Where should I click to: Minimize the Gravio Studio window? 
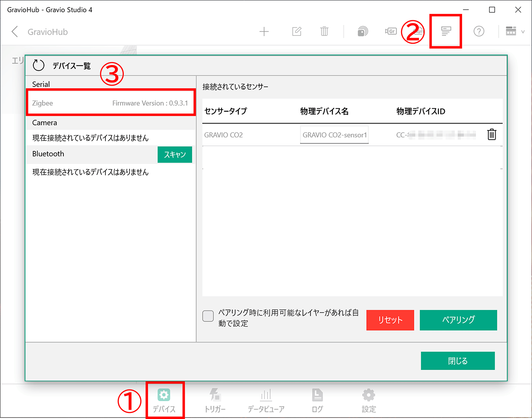(466, 10)
